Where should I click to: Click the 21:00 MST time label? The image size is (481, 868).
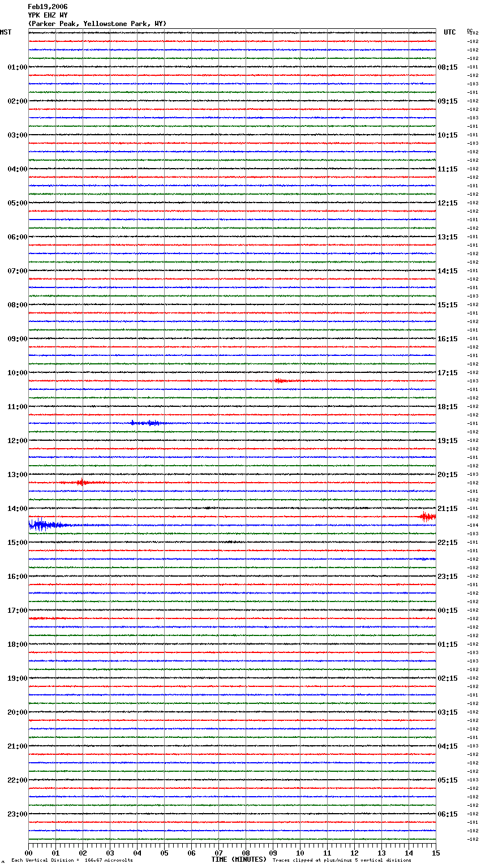point(18,746)
